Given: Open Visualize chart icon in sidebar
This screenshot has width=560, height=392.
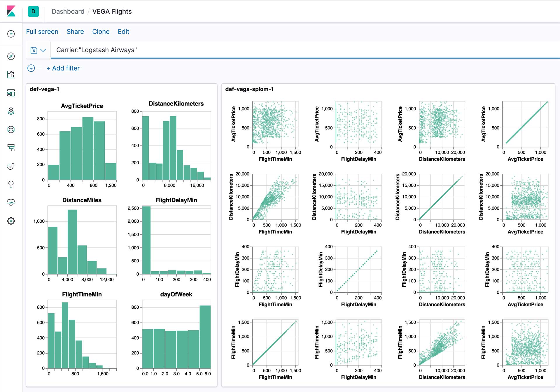Looking at the screenshot, I should tap(11, 75).
